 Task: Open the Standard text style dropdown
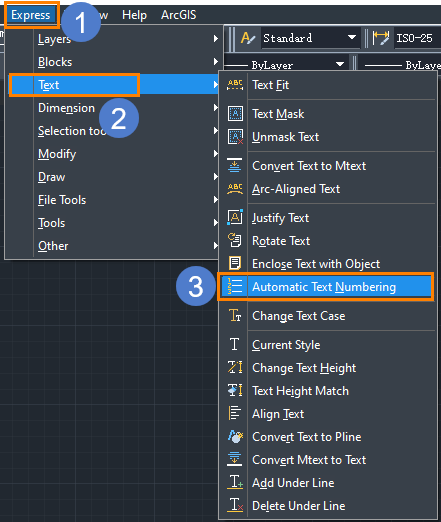[x=310, y=38]
